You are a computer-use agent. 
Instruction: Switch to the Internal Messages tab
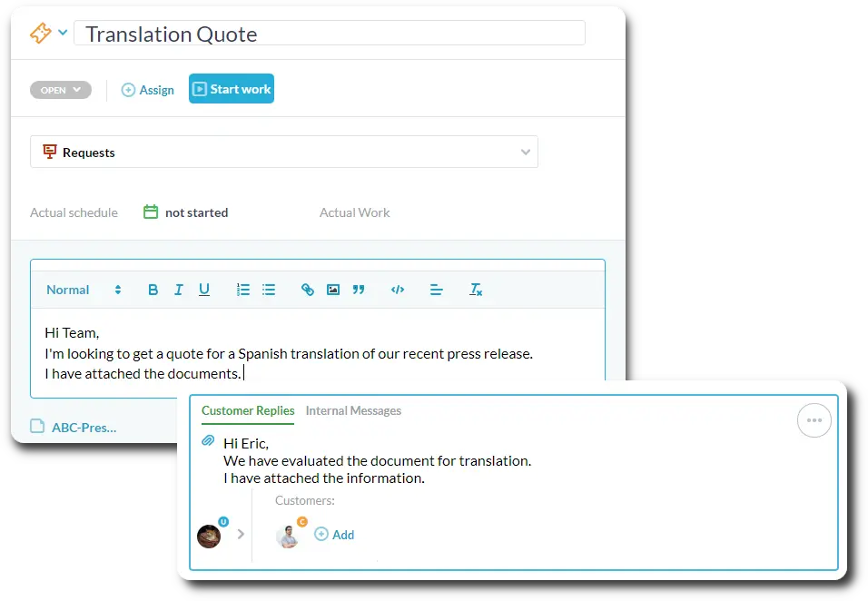353,410
